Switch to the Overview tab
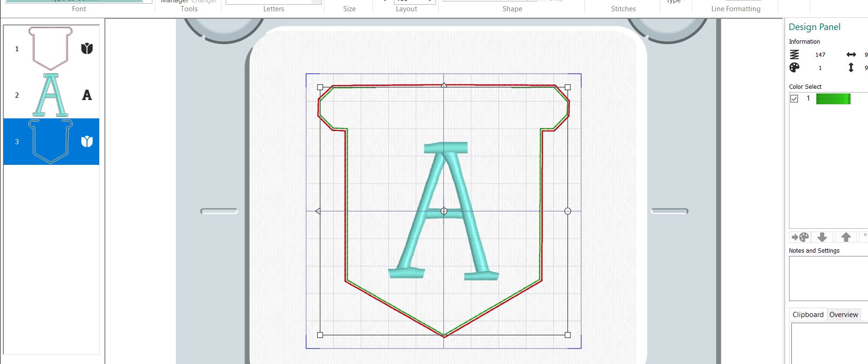The width and height of the screenshot is (868, 364). (x=844, y=315)
